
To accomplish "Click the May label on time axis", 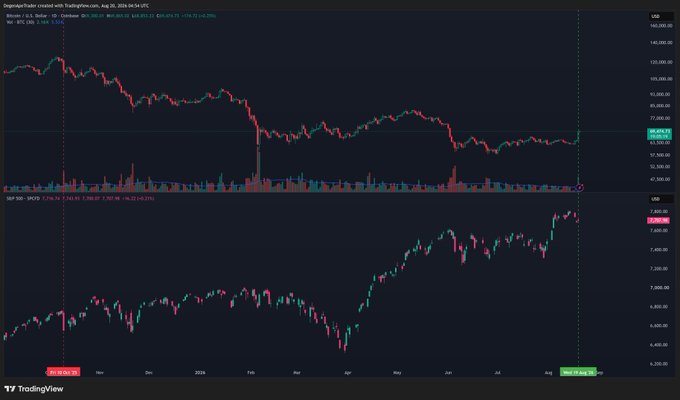I will point(397,372).
